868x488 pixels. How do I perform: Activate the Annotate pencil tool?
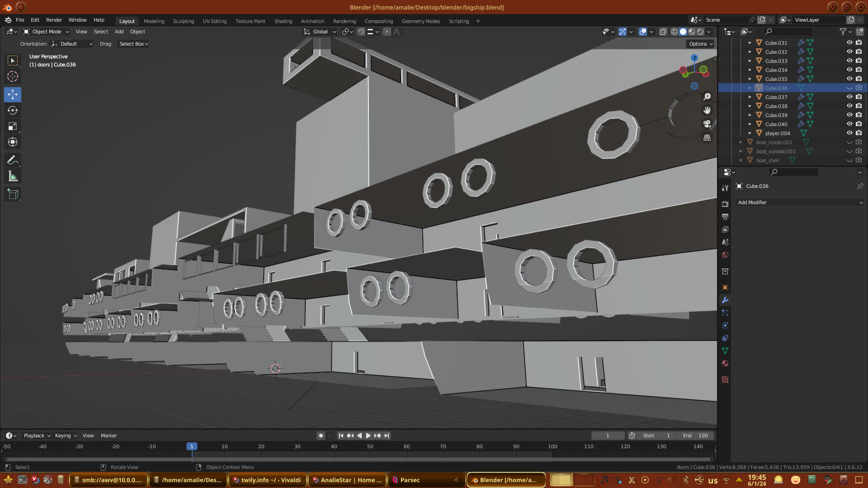pyautogui.click(x=13, y=160)
